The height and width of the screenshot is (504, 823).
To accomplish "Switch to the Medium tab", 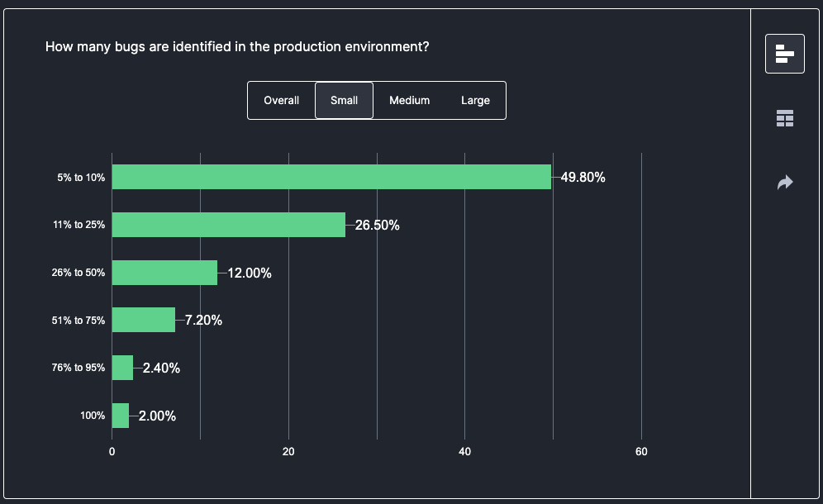I will [409, 101].
